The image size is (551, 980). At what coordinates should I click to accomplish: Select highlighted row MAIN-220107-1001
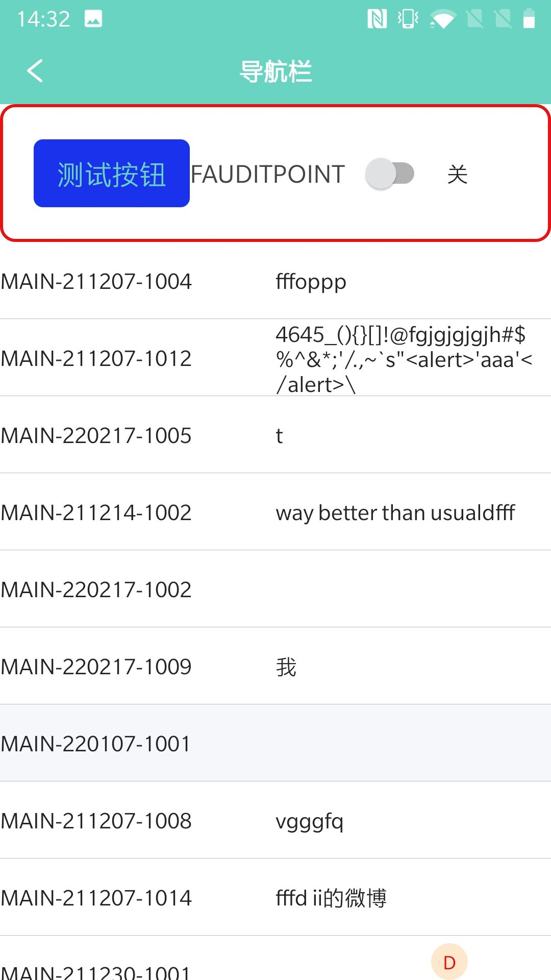275,743
